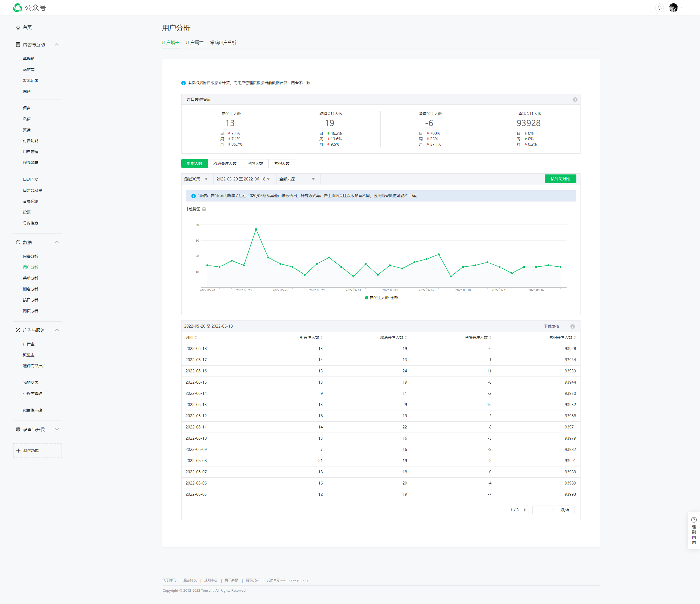Switch to 用户属性 tab
This screenshot has height=604, width=700.
point(195,43)
